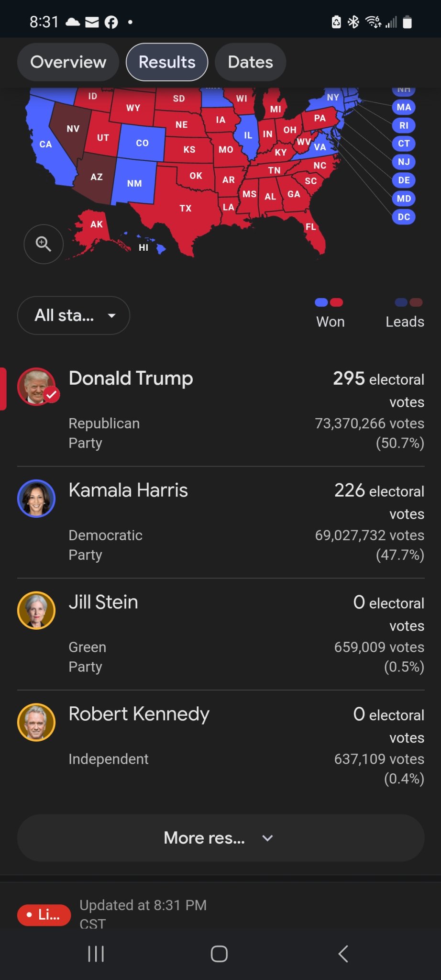This screenshot has width=441, height=980.
Task: Switch to the Dates tab
Action: pos(250,62)
